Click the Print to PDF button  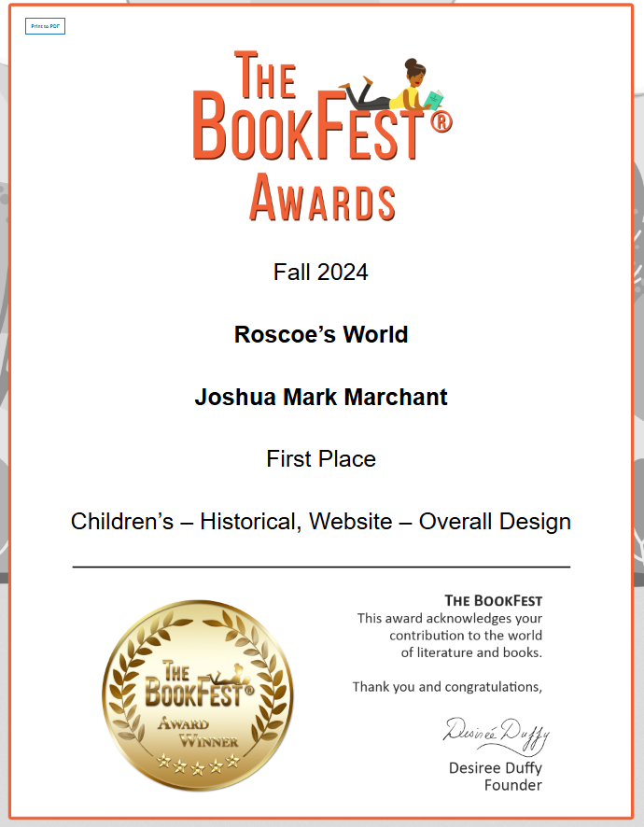pos(46,26)
